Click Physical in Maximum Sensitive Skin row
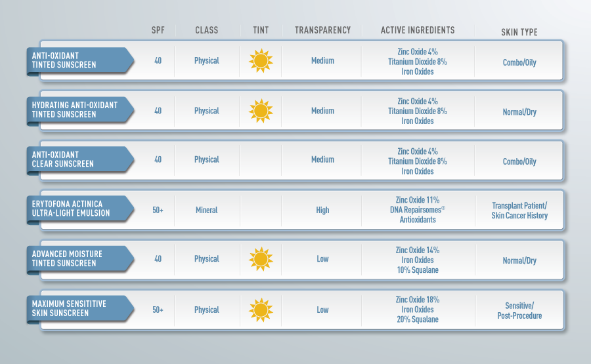The image size is (591, 364). [207, 310]
